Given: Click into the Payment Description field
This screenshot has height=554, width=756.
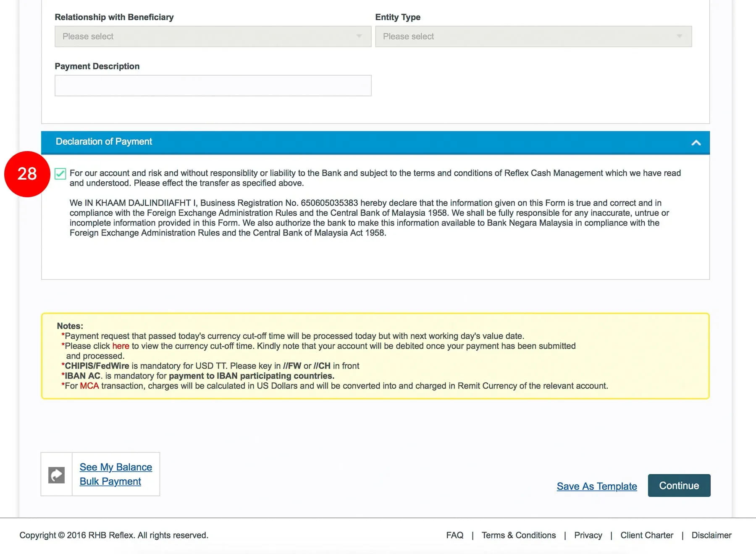Looking at the screenshot, I should (213, 86).
